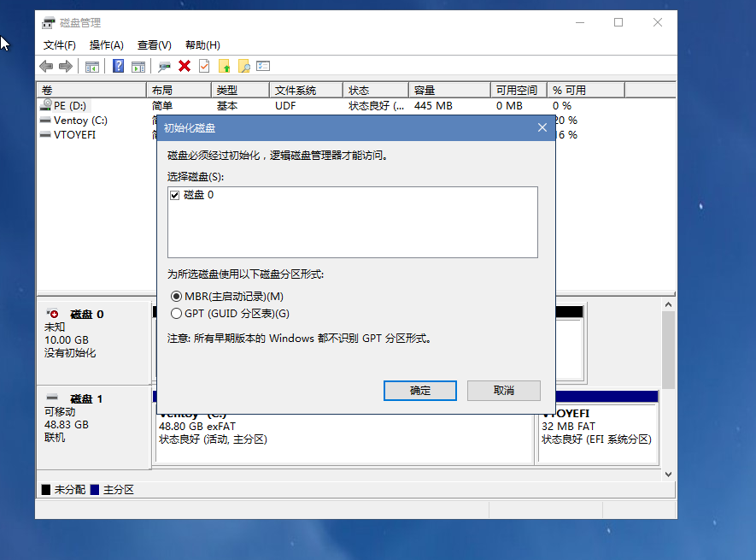Viewport: 756px width, 560px height.
Task: Click the scroll up arrow in disk pane
Action: [x=668, y=304]
